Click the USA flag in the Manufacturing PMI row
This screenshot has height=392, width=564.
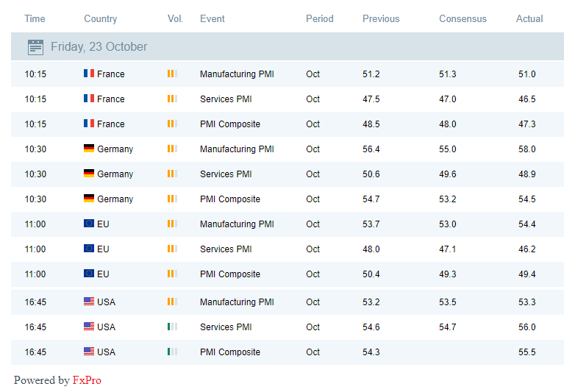tap(89, 302)
